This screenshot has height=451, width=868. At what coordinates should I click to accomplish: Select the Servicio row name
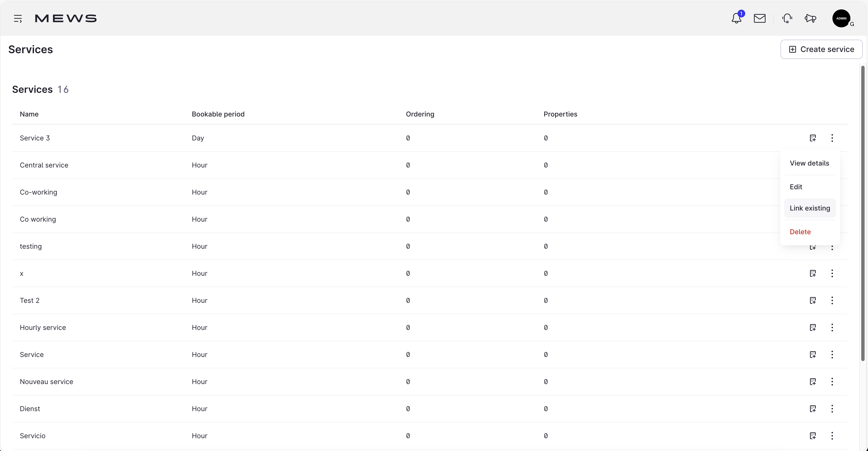tap(32, 436)
